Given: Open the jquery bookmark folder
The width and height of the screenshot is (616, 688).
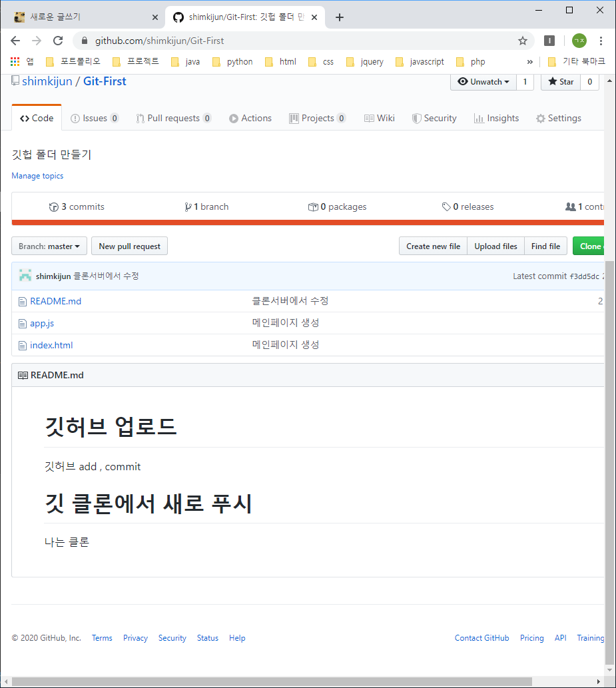Looking at the screenshot, I should pyautogui.click(x=365, y=61).
